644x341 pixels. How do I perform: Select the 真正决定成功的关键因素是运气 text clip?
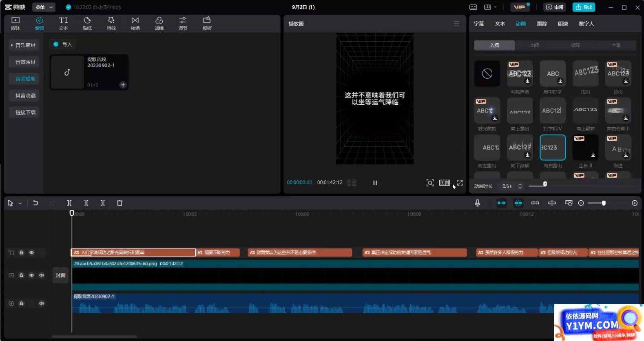point(415,252)
